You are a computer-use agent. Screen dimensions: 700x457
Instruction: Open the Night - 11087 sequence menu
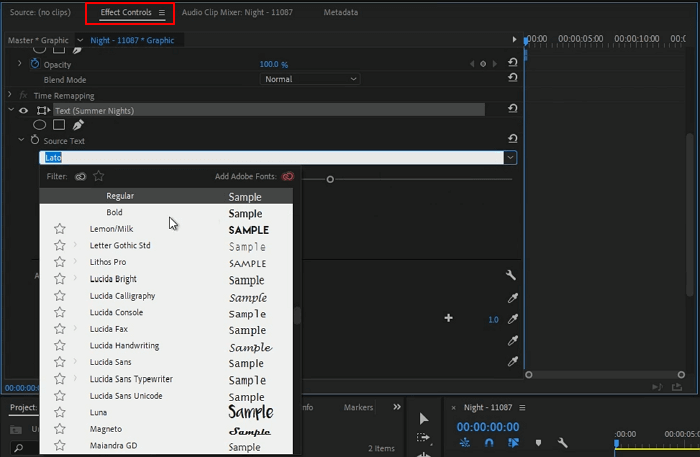coord(522,408)
